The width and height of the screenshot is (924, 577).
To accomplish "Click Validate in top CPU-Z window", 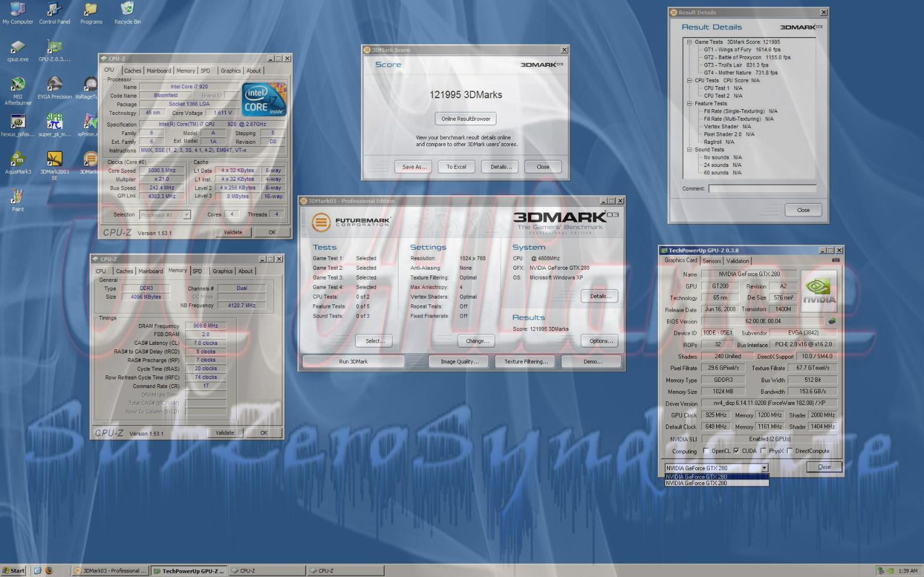I will [x=233, y=232].
